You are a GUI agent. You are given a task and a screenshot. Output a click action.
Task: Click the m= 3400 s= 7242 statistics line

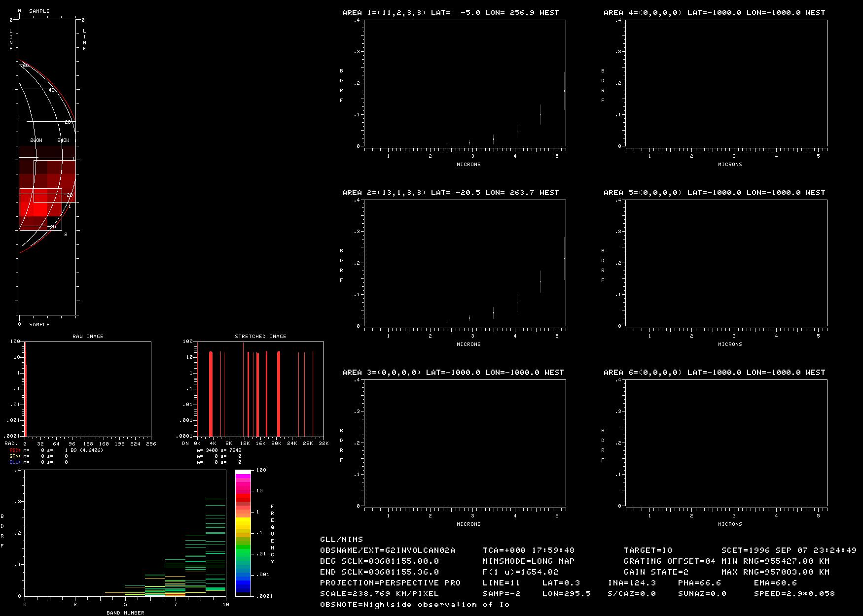pyautogui.click(x=219, y=450)
